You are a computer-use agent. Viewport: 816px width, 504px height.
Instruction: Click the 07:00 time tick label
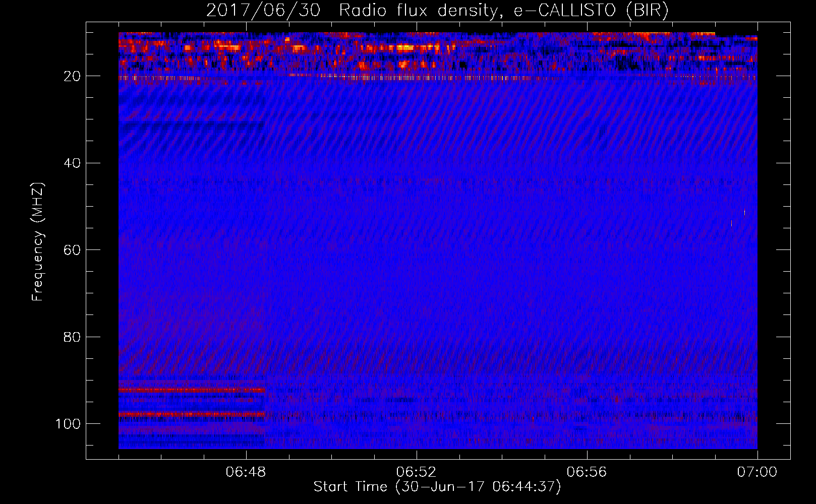757,472
